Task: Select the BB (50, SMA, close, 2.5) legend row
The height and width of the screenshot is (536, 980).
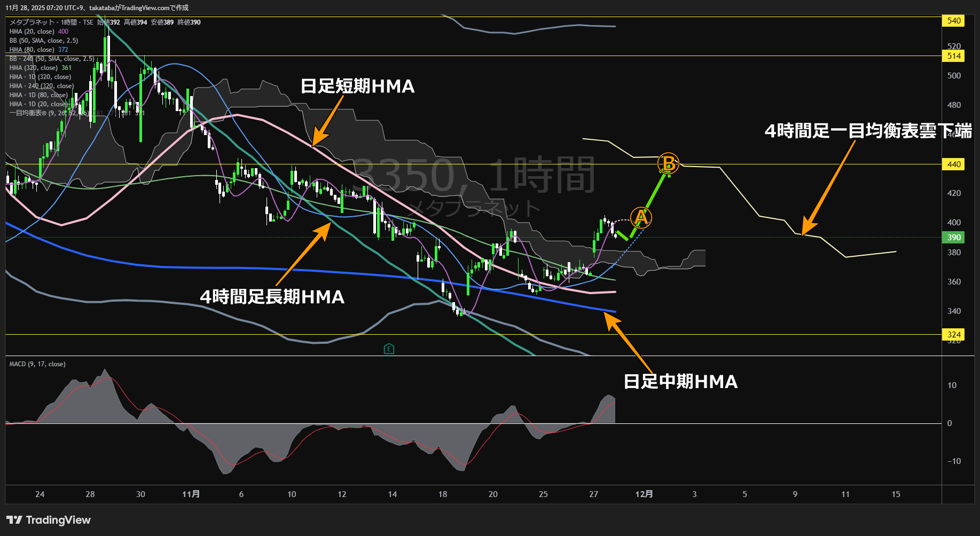Action: tap(44, 41)
